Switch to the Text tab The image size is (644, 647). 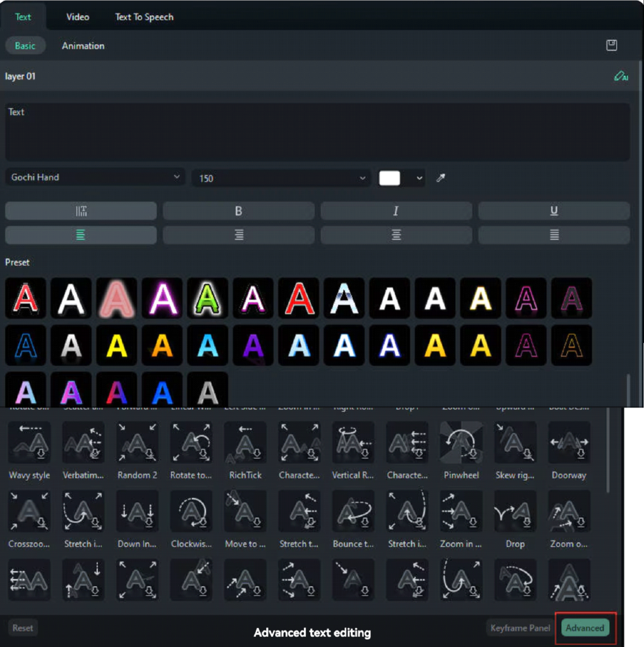click(x=23, y=17)
